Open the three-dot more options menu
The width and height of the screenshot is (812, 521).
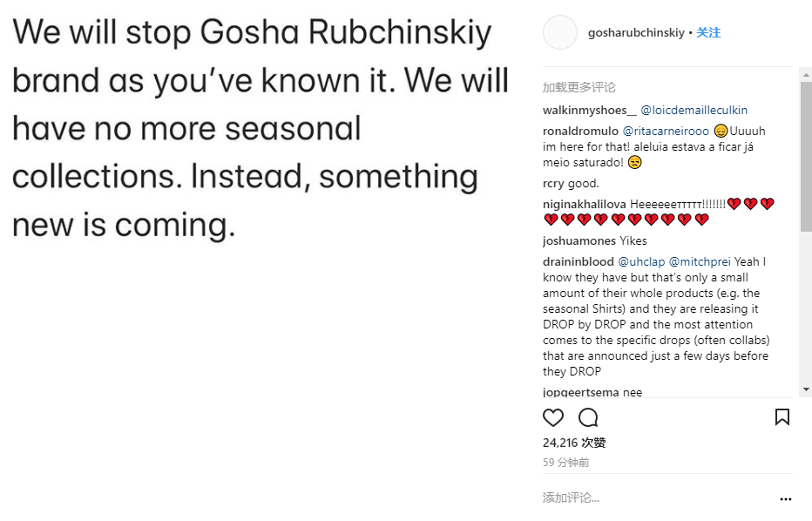pos(785,499)
